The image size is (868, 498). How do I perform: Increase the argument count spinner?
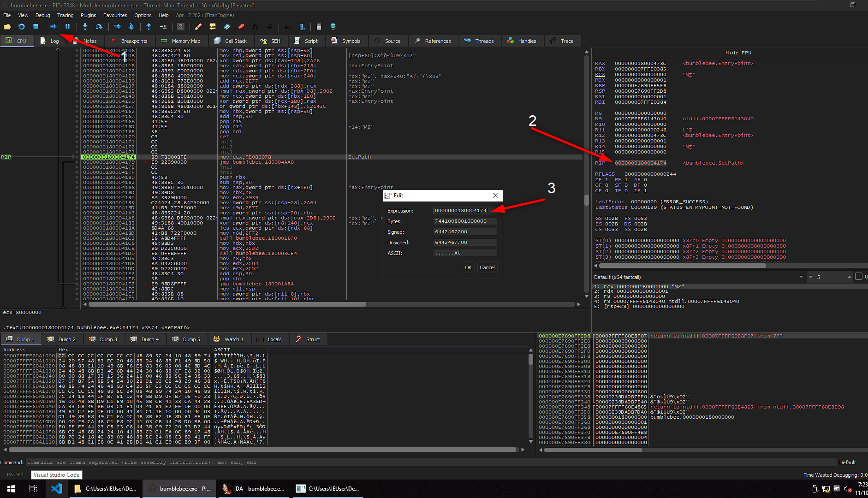850,276
